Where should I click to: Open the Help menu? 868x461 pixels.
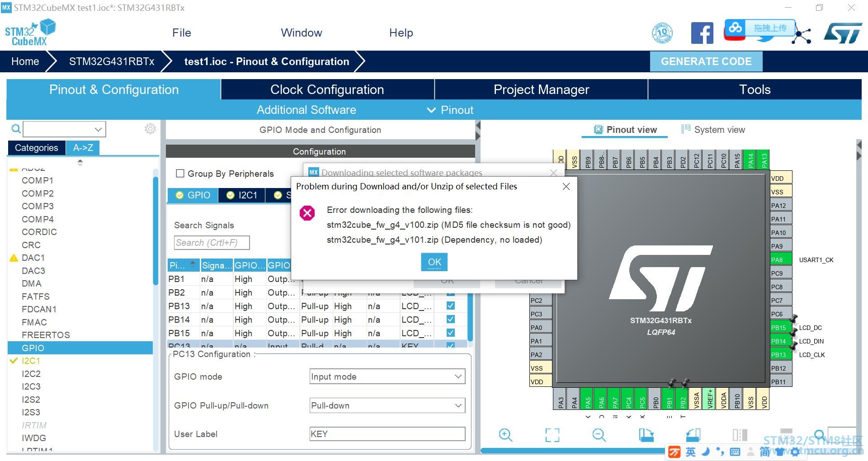coord(401,33)
